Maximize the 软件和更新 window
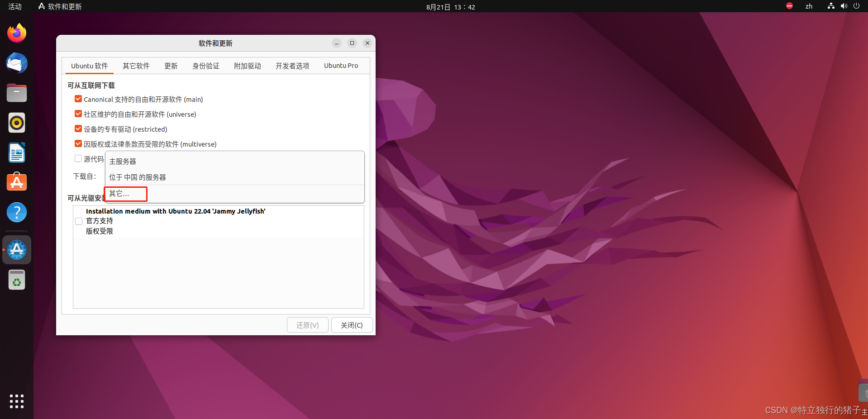The image size is (868, 419). 352,43
